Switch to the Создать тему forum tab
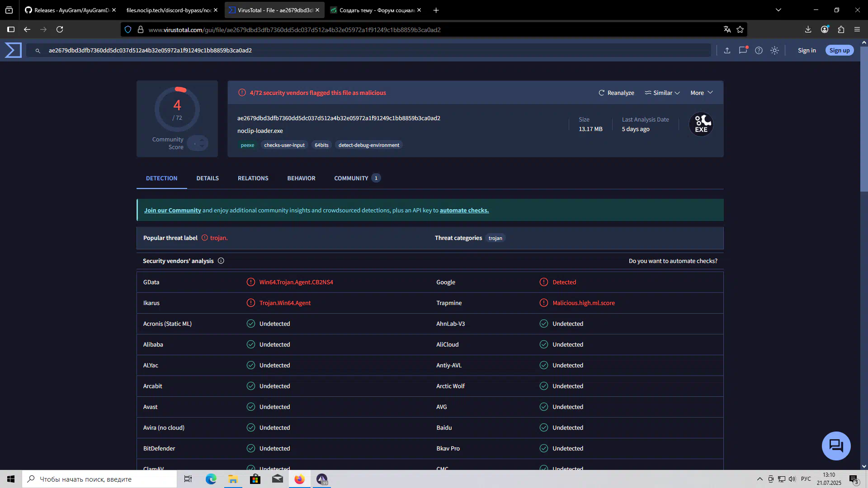Viewport: 868px width, 488px height. [x=375, y=10]
